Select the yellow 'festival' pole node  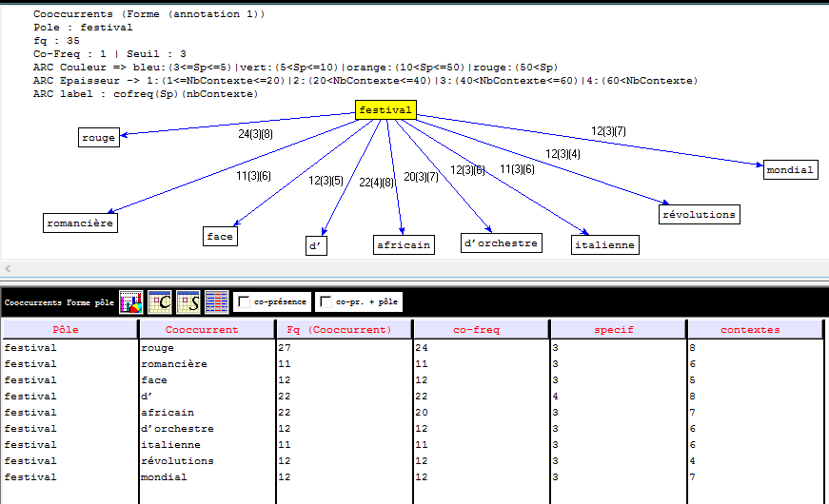(385, 110)
